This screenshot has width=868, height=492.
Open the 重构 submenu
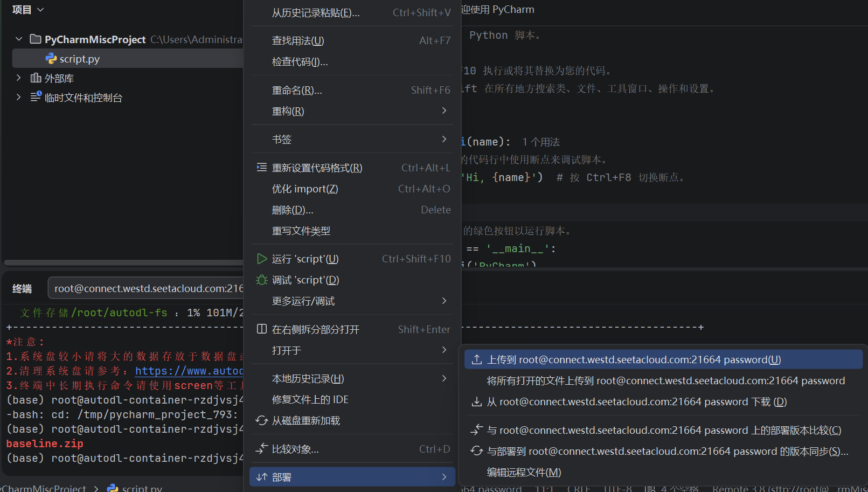[352, 111]
